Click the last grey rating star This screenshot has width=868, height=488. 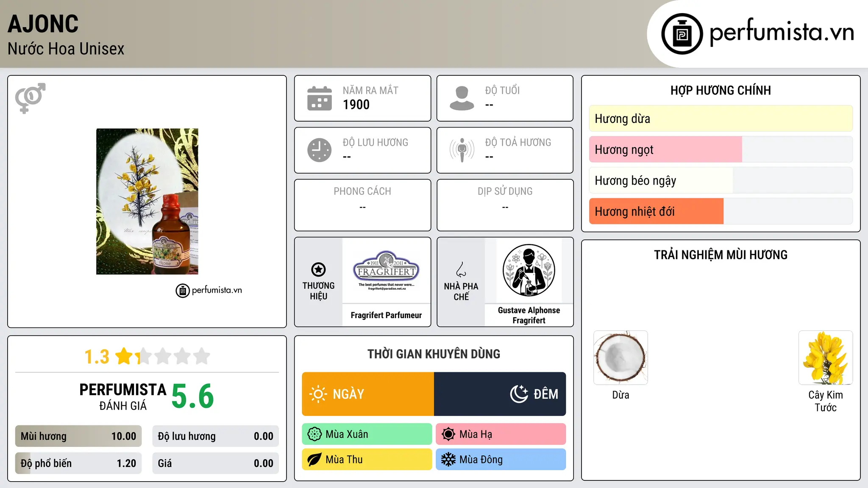click(202, 356)
